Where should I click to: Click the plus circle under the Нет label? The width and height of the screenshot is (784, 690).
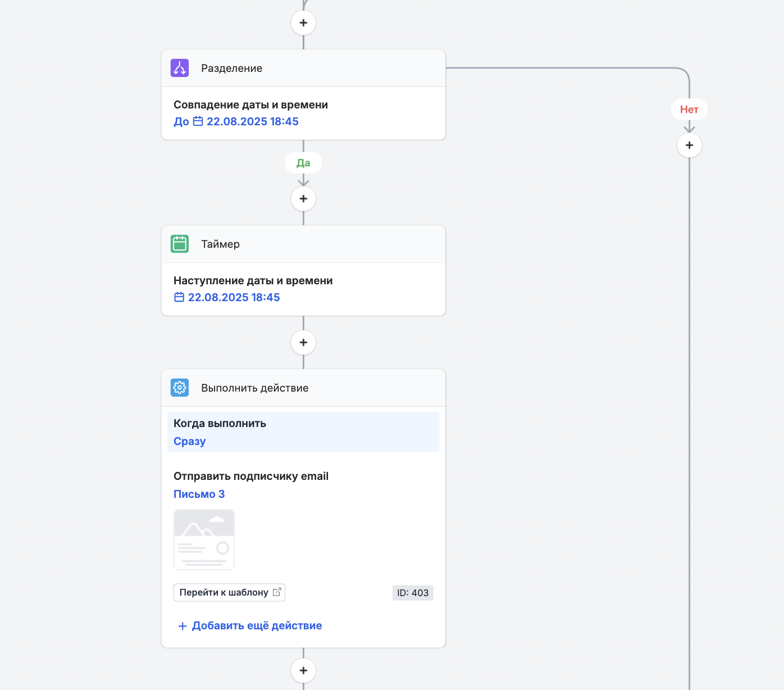click(x=689, y=145)
